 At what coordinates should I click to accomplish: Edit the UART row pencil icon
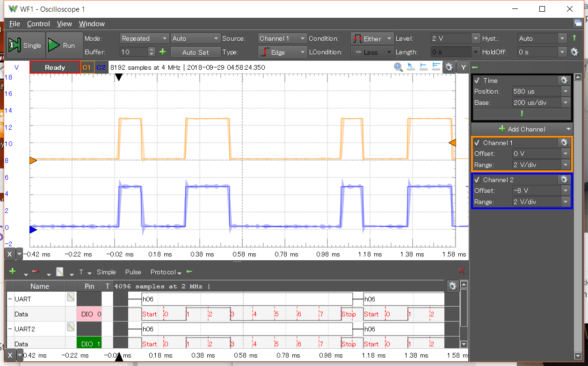[71, 298]
